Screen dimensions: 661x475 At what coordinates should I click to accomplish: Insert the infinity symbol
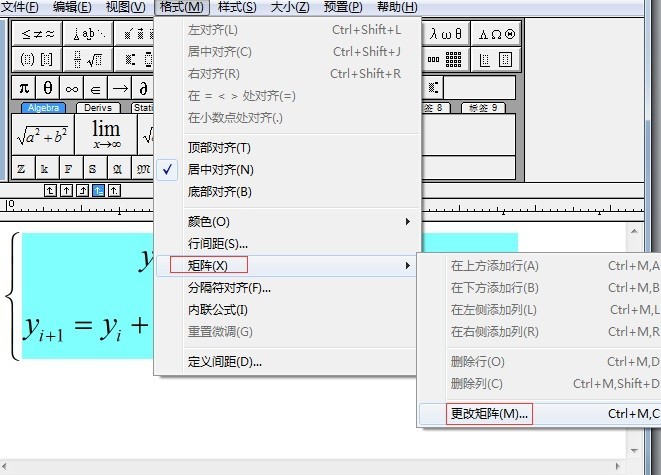(x=71, y=88)
